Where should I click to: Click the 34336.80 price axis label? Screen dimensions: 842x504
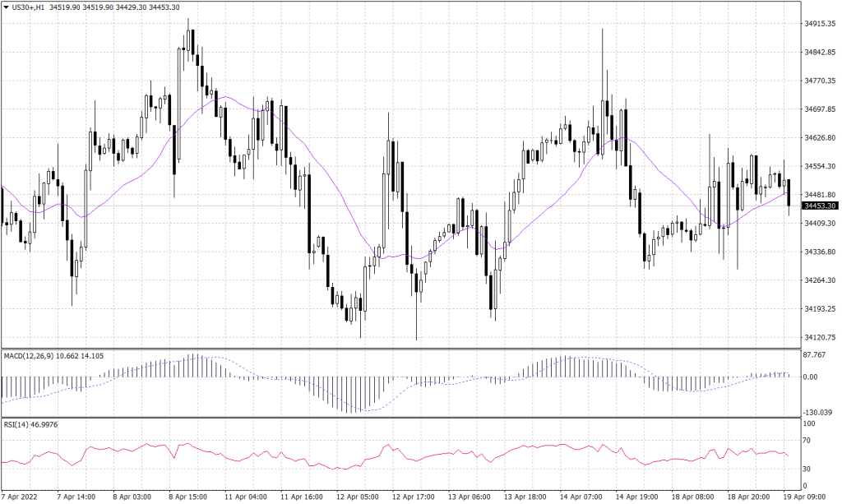[x=820, y=252]
